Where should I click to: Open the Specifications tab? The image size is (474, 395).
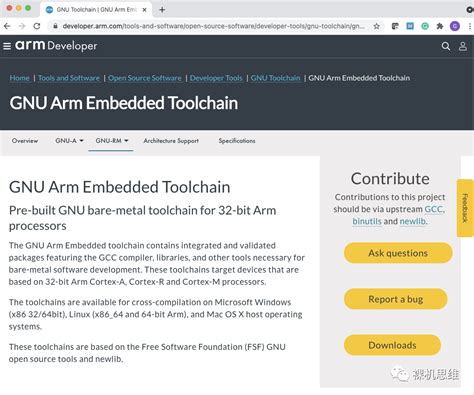tap(237, 141)
